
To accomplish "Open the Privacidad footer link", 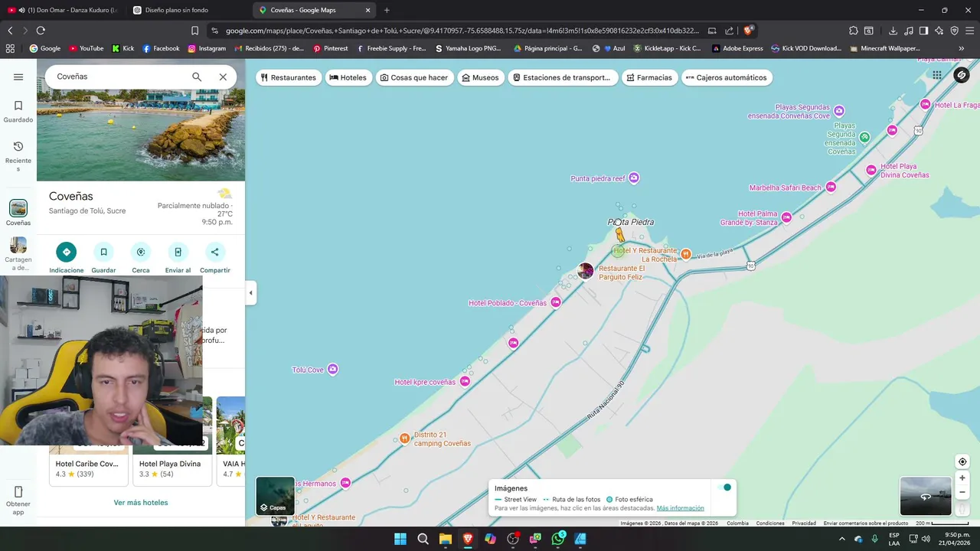I will [804, 523].
